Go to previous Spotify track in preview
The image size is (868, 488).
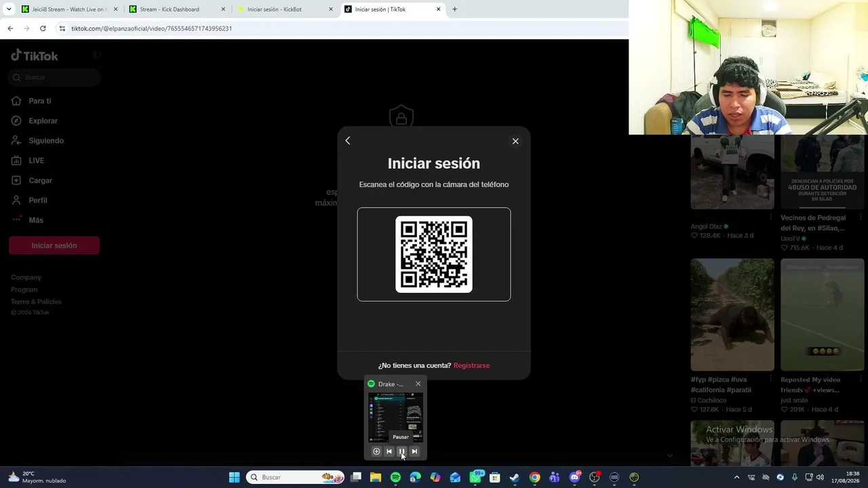389,451
